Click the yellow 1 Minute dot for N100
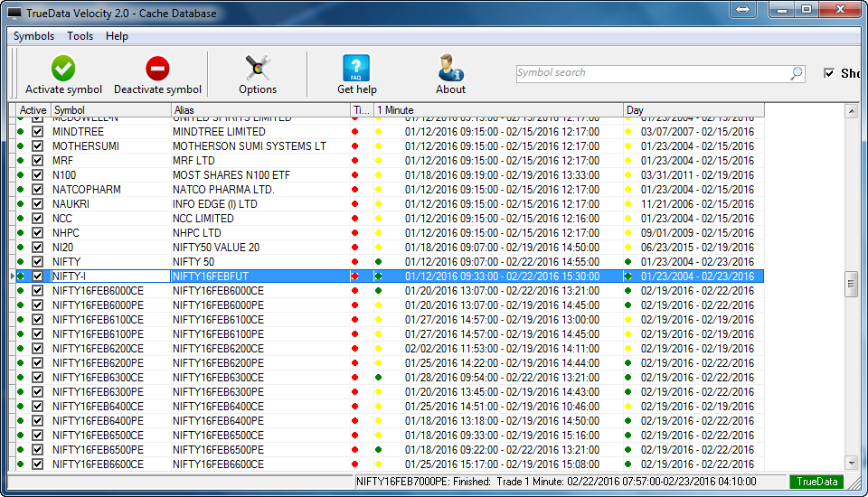Screen dimensions: 868x497 pyautogui.click(x=379, y=175)
